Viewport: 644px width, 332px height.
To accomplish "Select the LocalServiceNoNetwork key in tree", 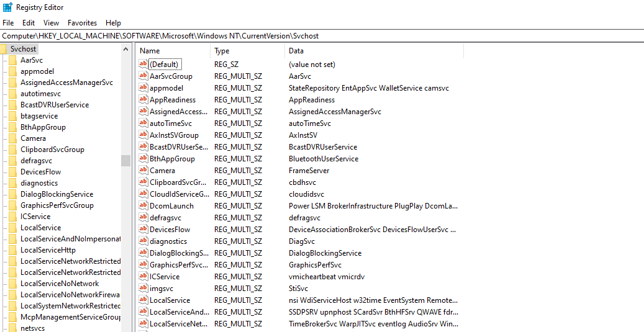I will [x=60, y=283].
